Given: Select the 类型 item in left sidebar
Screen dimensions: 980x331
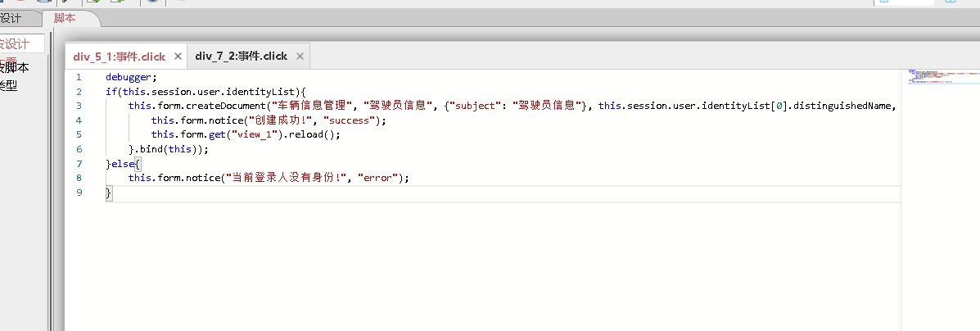Looking at the screenshot, I should click(x=8, y=86).
